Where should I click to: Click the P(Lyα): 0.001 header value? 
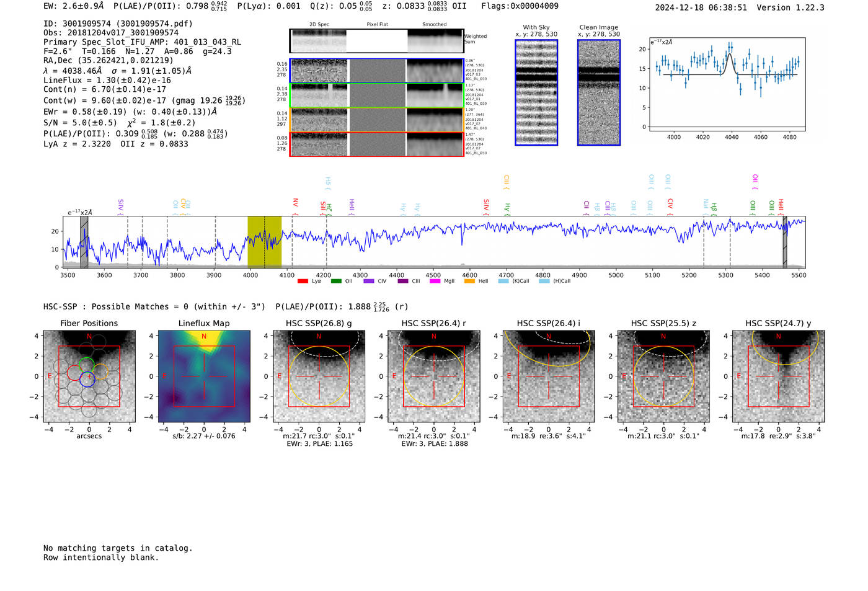(268, 6)
